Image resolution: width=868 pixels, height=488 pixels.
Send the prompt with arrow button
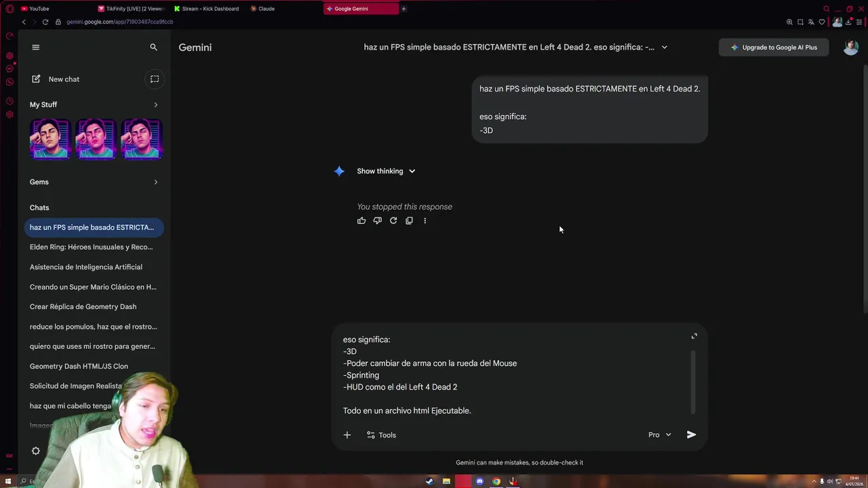pyautogui.click(x=692, y=435)
